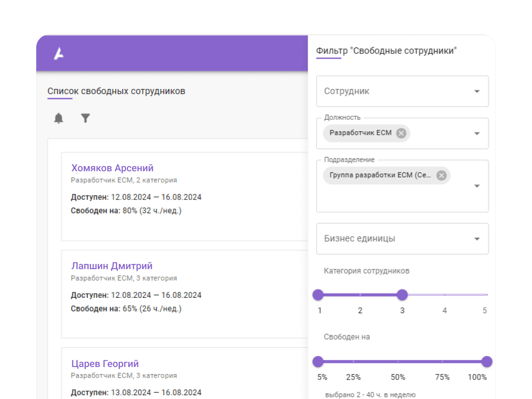Remove the 'Разработчик ECM' chip
This screenshot has height=399, width=532.
click(401, 133)
